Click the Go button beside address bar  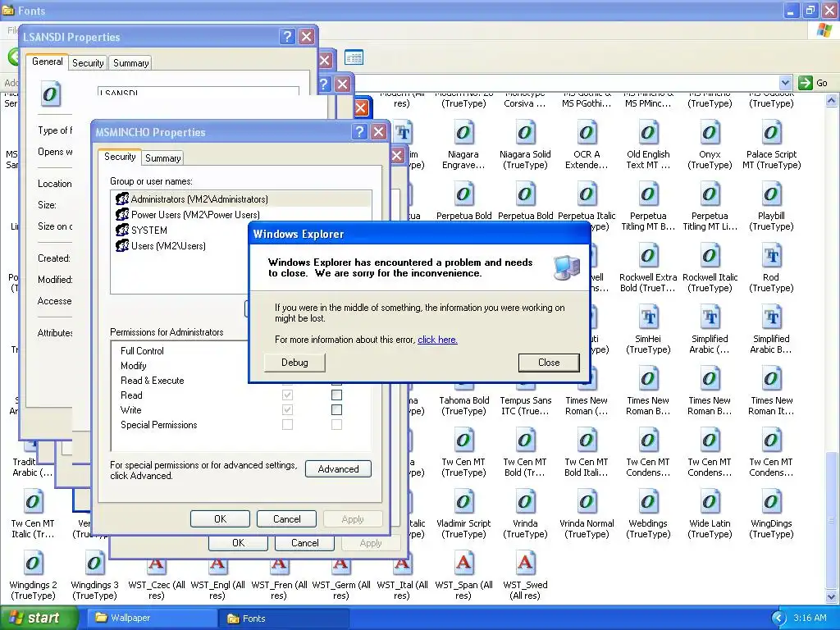(813, 83)
